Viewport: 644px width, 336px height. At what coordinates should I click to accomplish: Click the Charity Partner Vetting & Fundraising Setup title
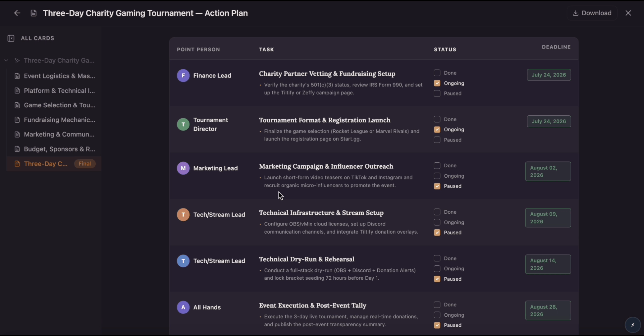click(x=327, y=74)
